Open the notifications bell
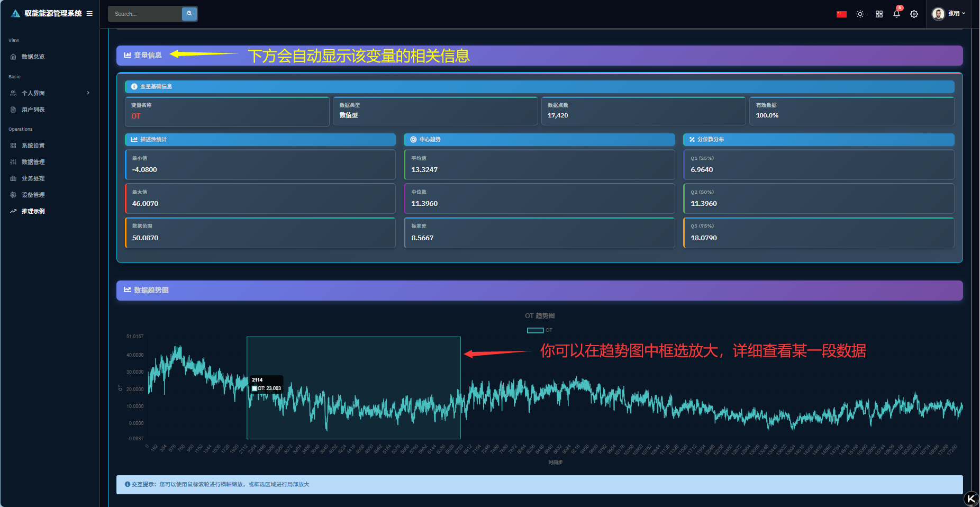This screenshot has width=980, height=507. [x=896, y=14]
